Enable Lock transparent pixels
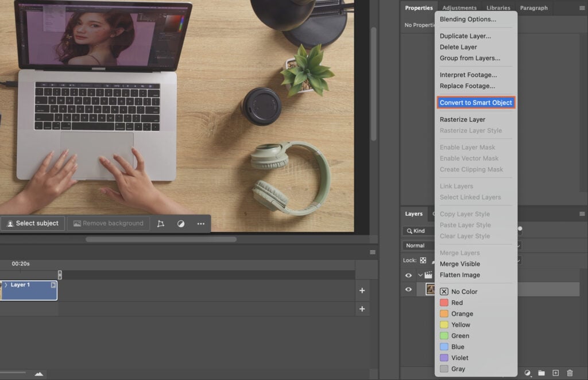 (423, 260)
